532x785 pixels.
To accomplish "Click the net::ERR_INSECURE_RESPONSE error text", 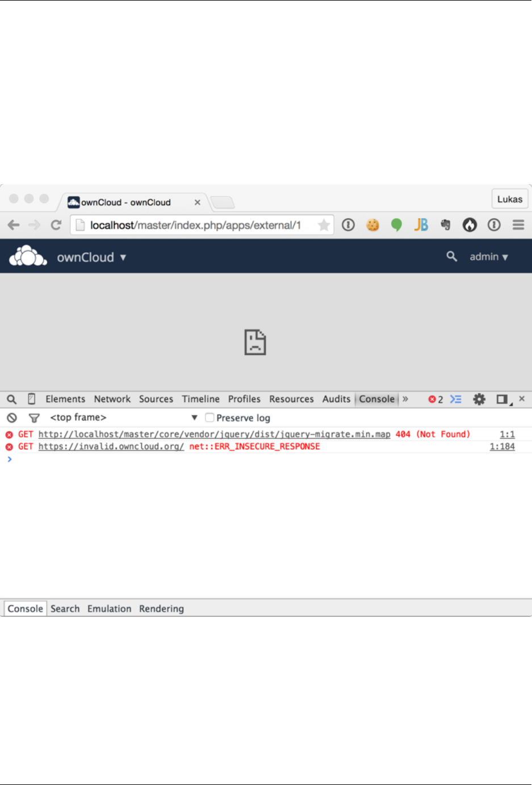I will coord(254,446).
